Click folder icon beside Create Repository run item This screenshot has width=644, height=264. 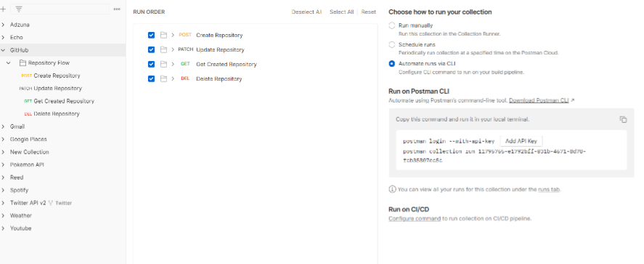click(x=163, y=36)
